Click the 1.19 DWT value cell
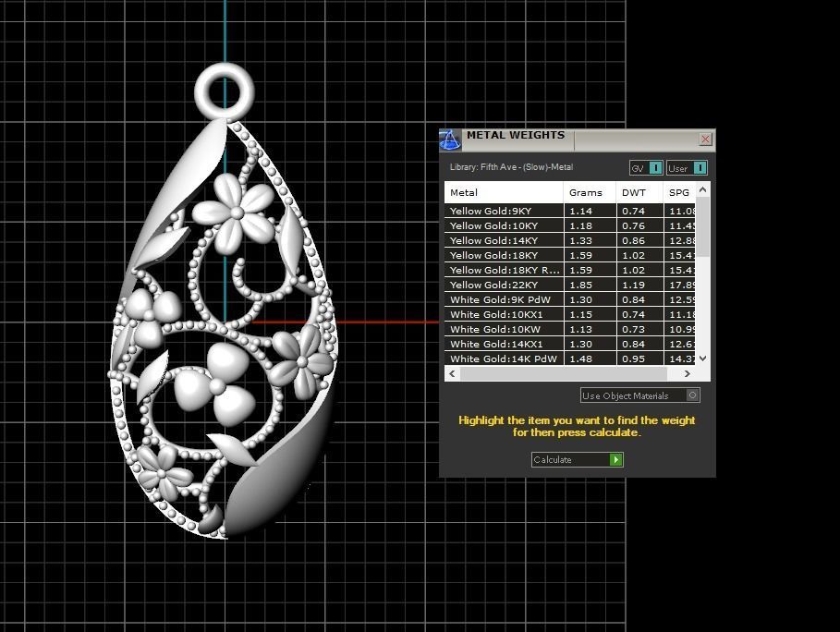 pyautogui.click(x=639, y=285)
